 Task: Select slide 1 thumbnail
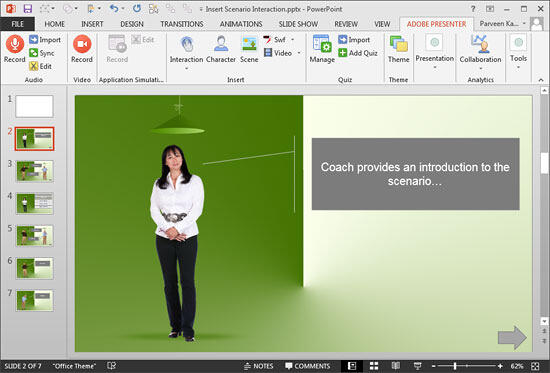(34, 106)
